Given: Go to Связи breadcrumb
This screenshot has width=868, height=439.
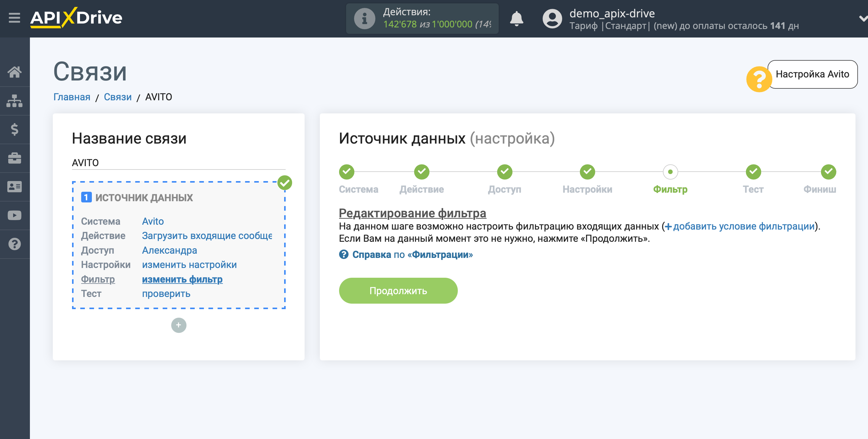Looking at the screenshot, I should click(118, 97).
